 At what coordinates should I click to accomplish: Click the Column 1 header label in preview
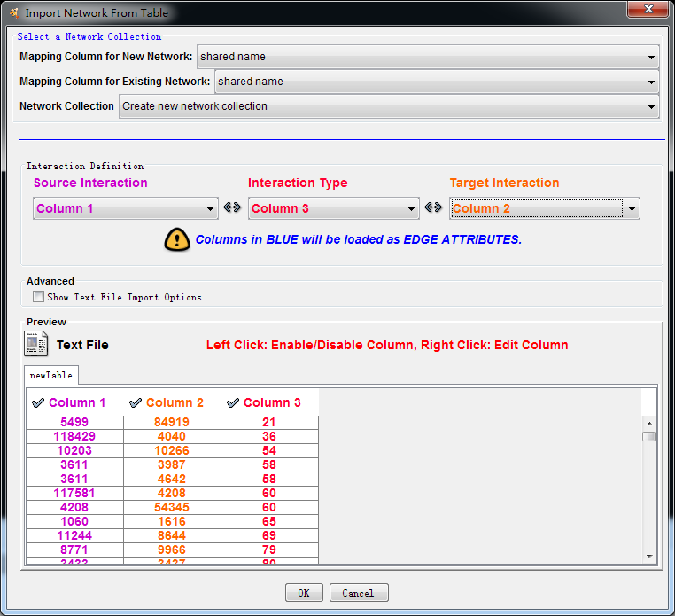77,402
